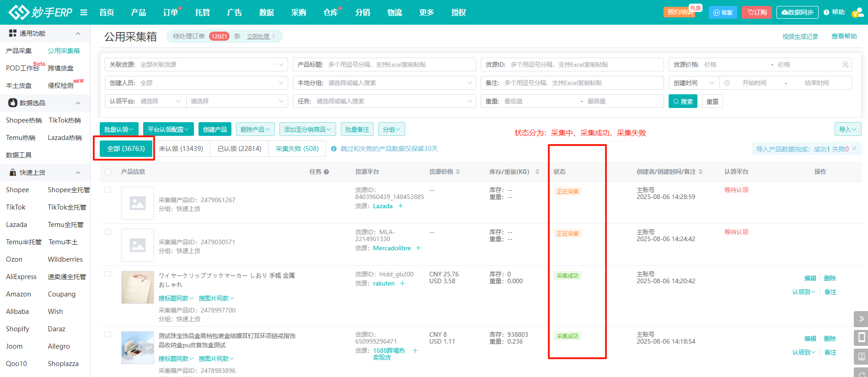Collapse the 通用功能 sidebar section

pyautogui.click(x=78, y=33)
